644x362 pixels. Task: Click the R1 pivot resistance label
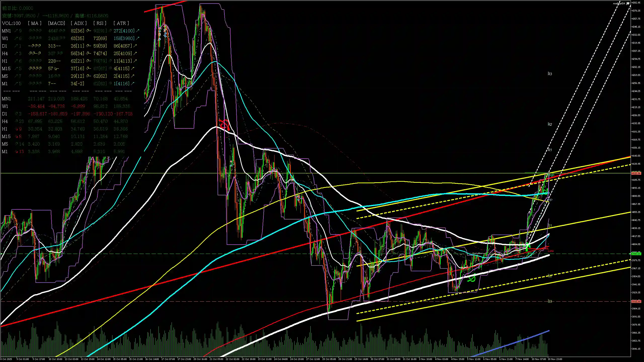[550, 150]
